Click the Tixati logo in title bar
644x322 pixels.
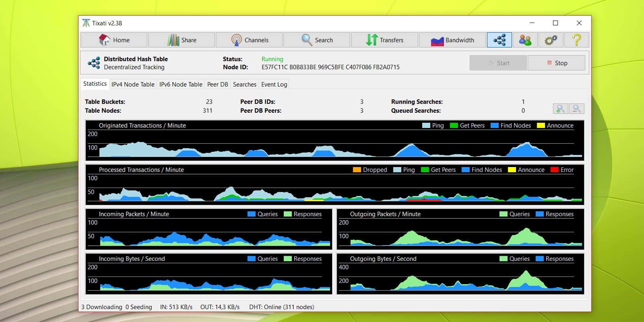click(86, 23)
